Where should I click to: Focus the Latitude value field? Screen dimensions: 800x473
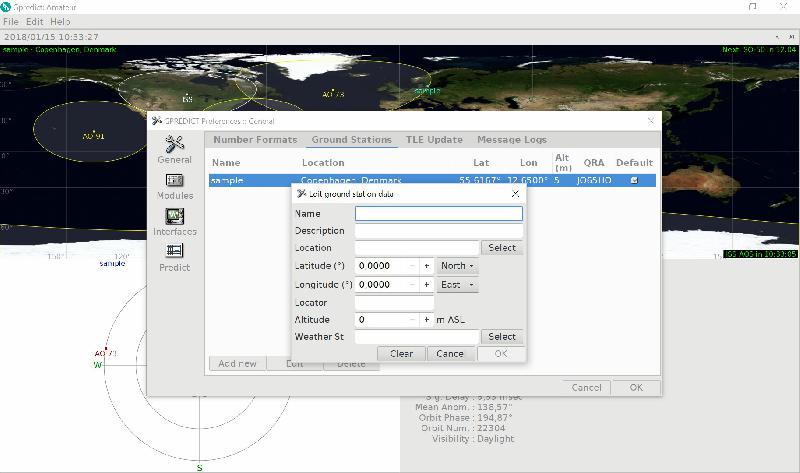(381, 266)
